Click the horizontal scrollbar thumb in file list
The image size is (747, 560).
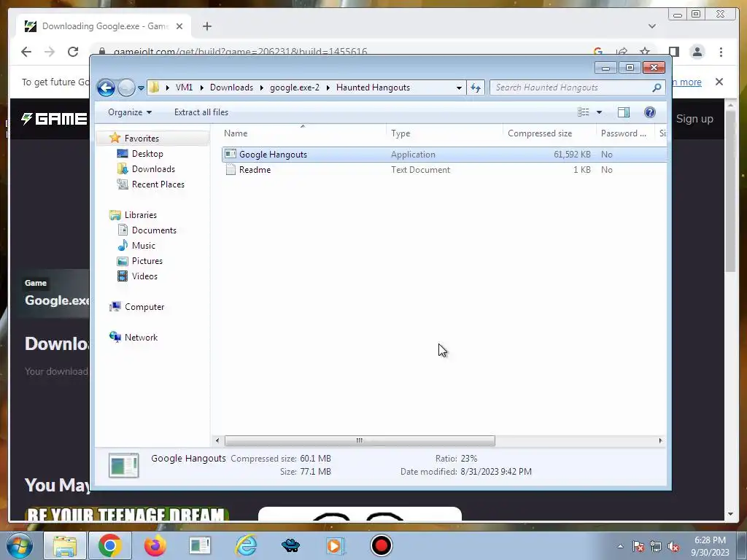point(360,440)
